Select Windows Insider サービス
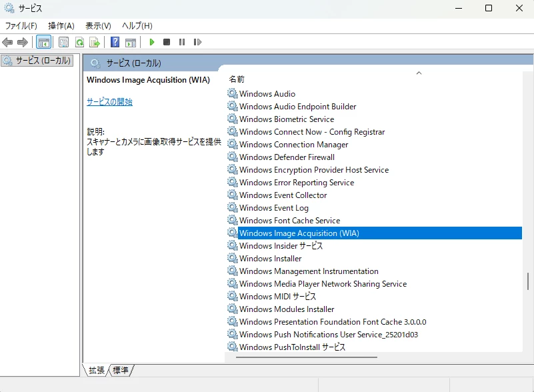The width and height of the screenshot is (534, 392). tap(281, 246)
